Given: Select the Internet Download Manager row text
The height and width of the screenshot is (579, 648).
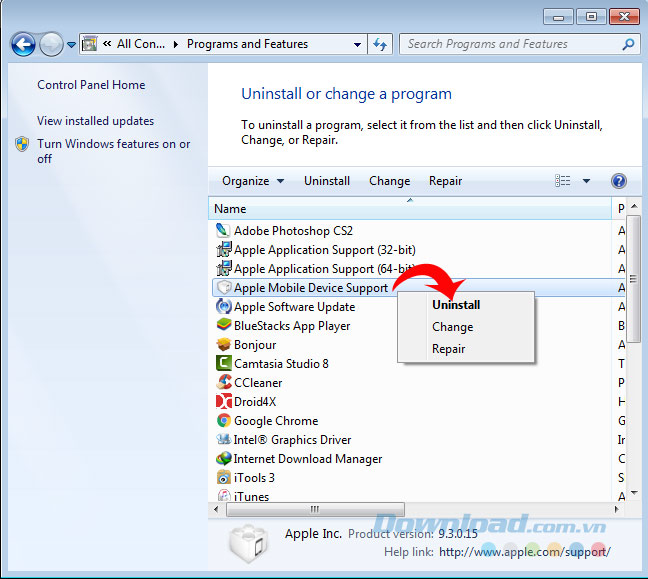Looking at the screenshot, I should point(308,459).
